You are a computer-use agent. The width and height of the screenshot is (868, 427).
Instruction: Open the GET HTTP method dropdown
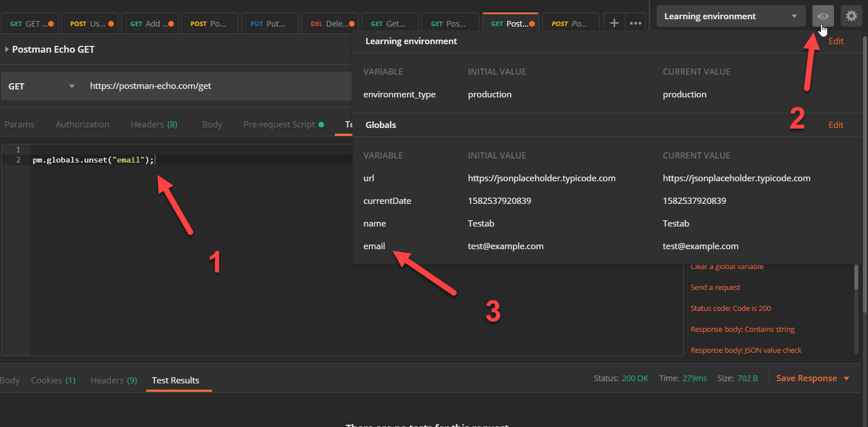pyautogui.click(x=41, y=86)
